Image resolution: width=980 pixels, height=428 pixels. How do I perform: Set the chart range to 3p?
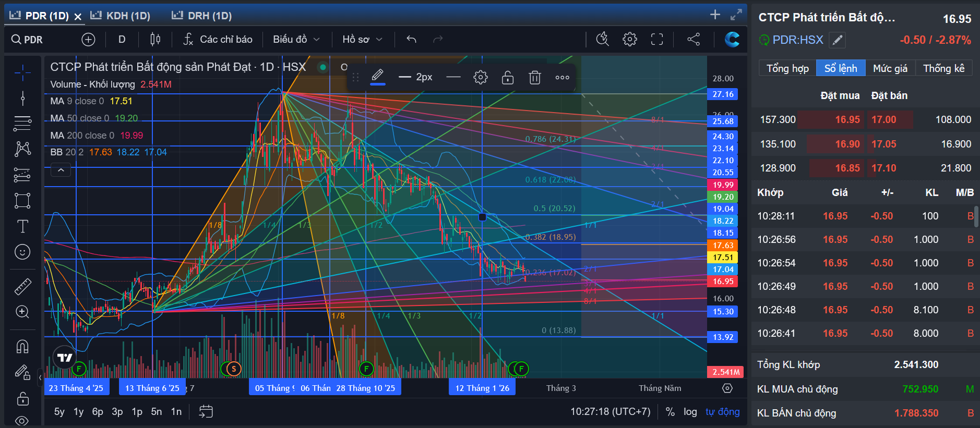coord(117,412)
